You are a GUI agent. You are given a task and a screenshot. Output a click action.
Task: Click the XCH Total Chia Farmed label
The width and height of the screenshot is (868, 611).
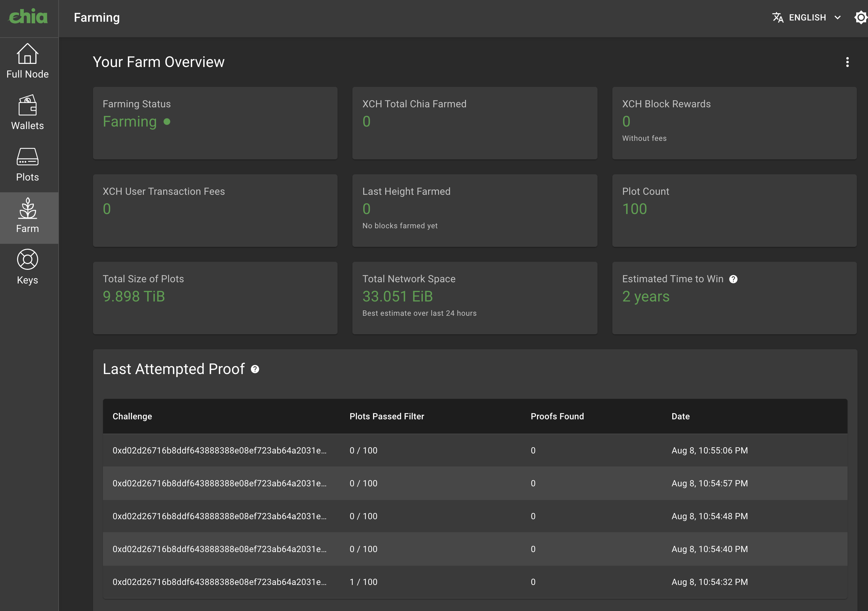[414, 104]
